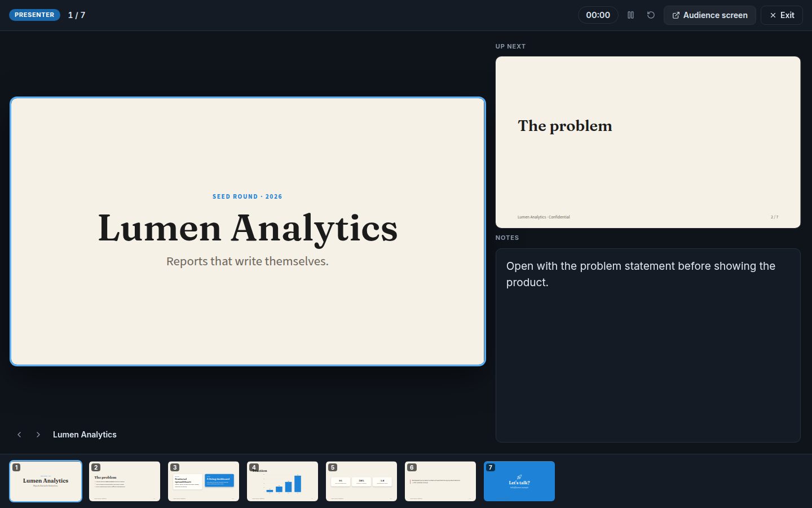Pause the presentation timer
The height and width of the screenshot is (508, 812).
[631, 15]
